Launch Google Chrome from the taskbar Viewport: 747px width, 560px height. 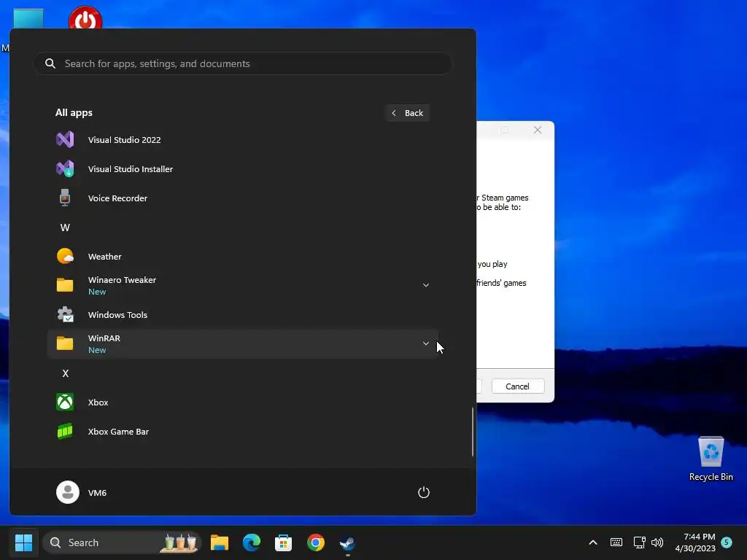coord(315,542)
